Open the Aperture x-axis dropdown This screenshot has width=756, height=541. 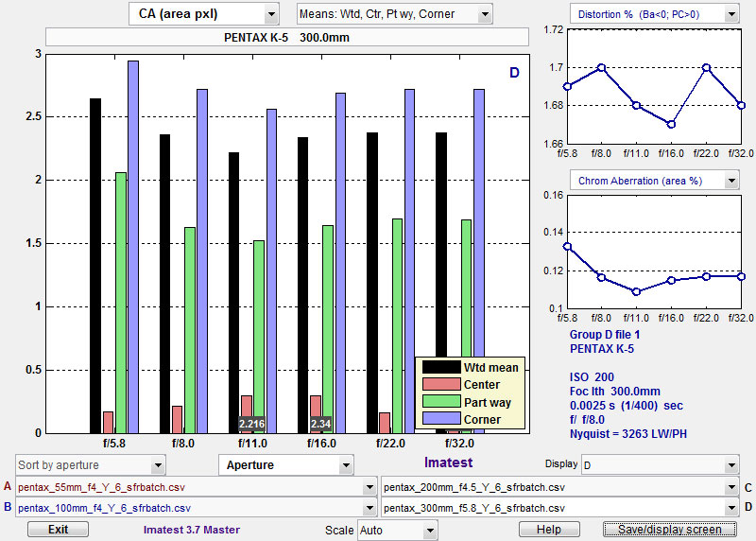point(286,465)
